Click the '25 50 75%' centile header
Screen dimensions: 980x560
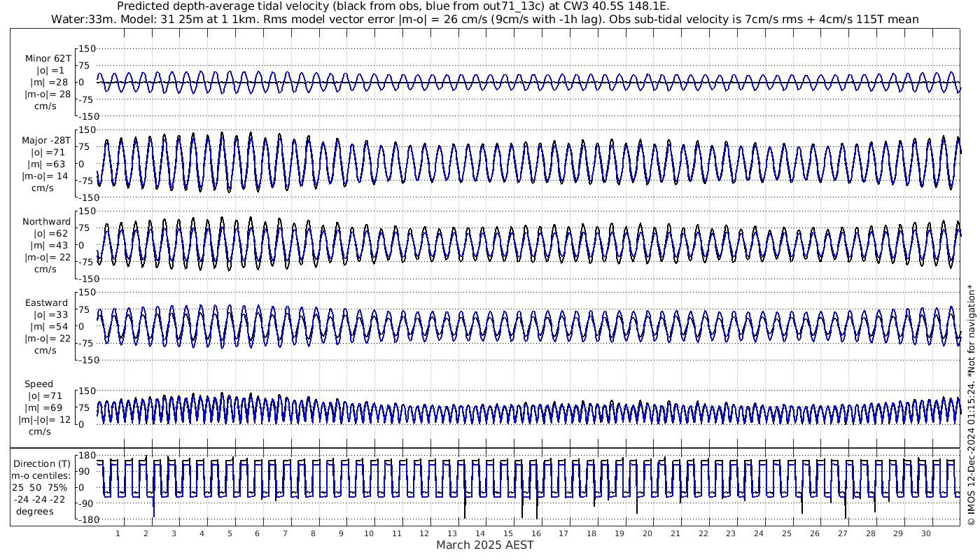39,488
